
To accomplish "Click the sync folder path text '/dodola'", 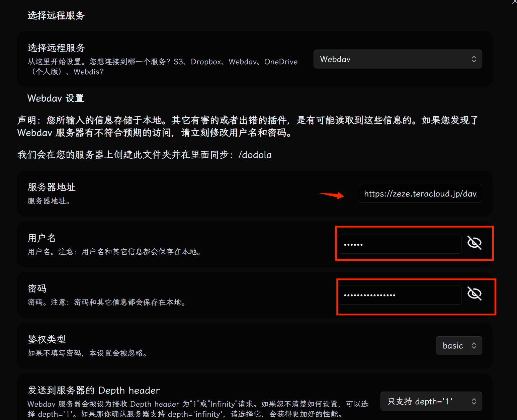I will click(255, 155).
